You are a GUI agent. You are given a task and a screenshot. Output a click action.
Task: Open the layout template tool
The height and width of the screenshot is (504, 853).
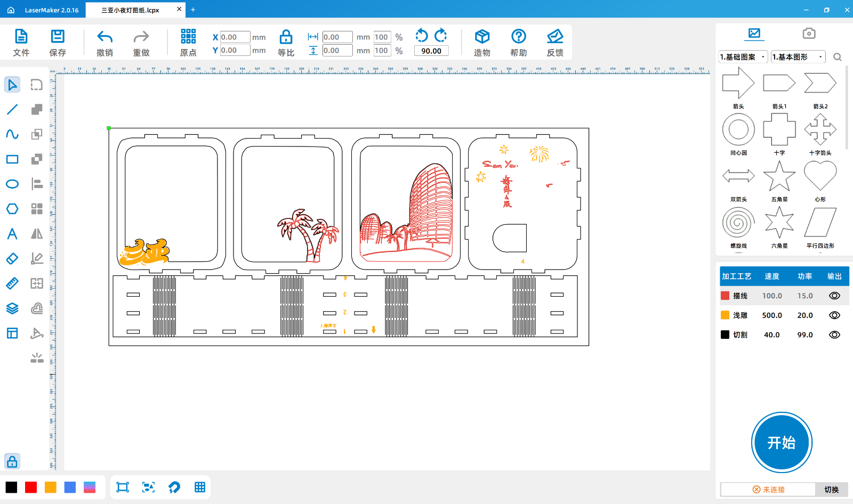pos(12,333)
